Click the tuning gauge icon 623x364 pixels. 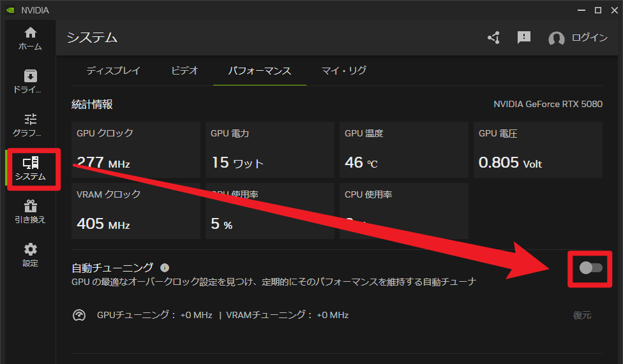coord(79,315)
